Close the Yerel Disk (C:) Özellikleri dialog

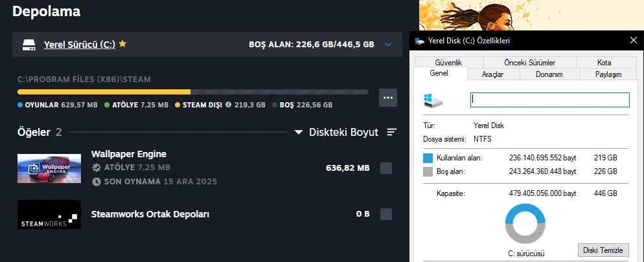(634, 40)
